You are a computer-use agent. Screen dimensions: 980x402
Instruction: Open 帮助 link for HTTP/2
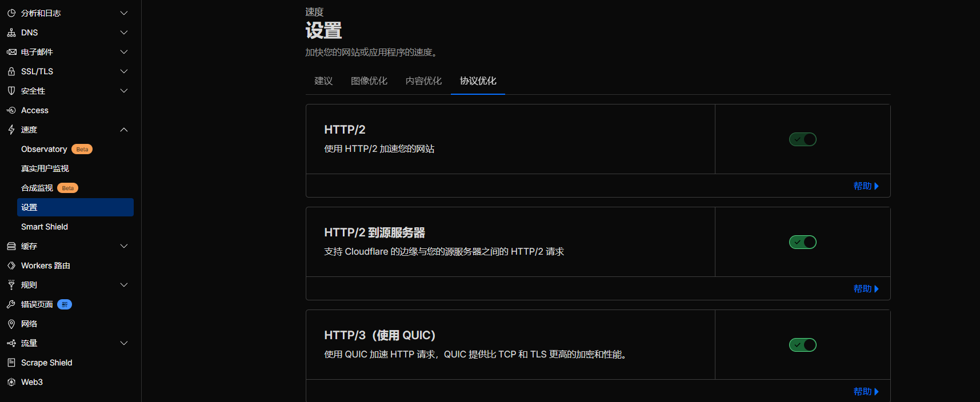pyautogui.click(x=865, y=186)
